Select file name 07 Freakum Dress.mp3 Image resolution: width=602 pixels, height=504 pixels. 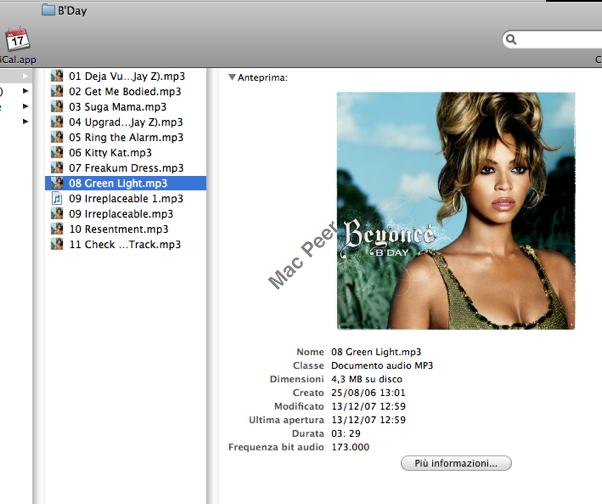click(126, 168)
